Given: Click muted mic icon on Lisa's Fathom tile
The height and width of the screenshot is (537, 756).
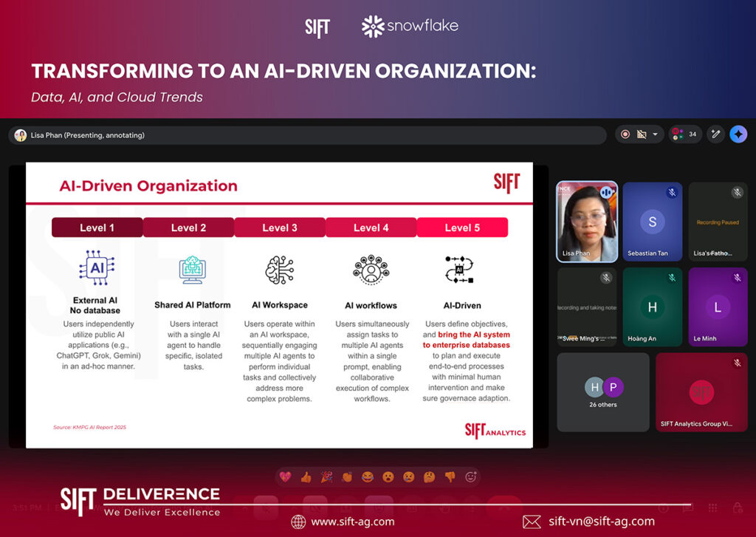Looking at the screenshot, I should point(738,193).
